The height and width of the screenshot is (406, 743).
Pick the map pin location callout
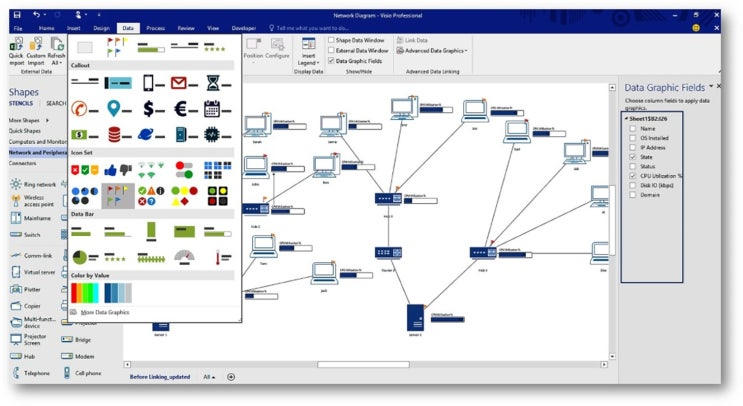click(x=118, y=109)
